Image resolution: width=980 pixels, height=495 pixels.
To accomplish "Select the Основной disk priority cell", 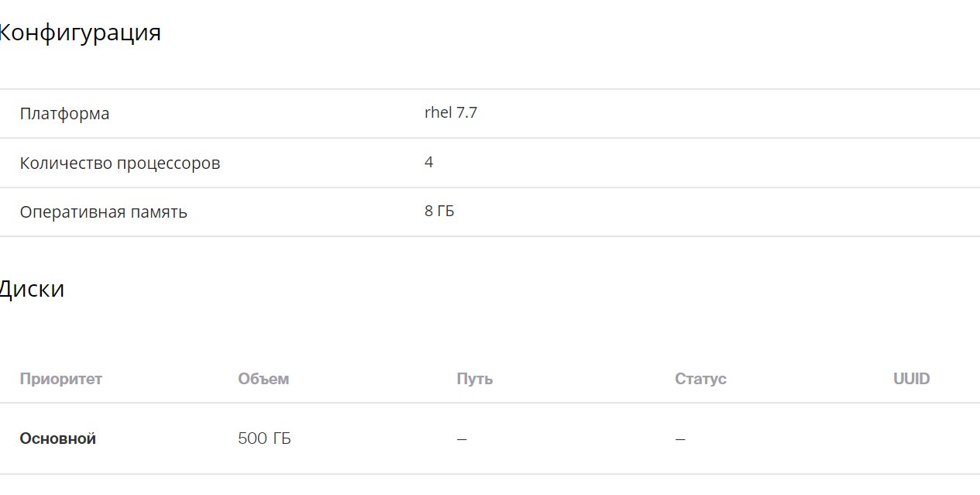I will [x=58, y=438].
